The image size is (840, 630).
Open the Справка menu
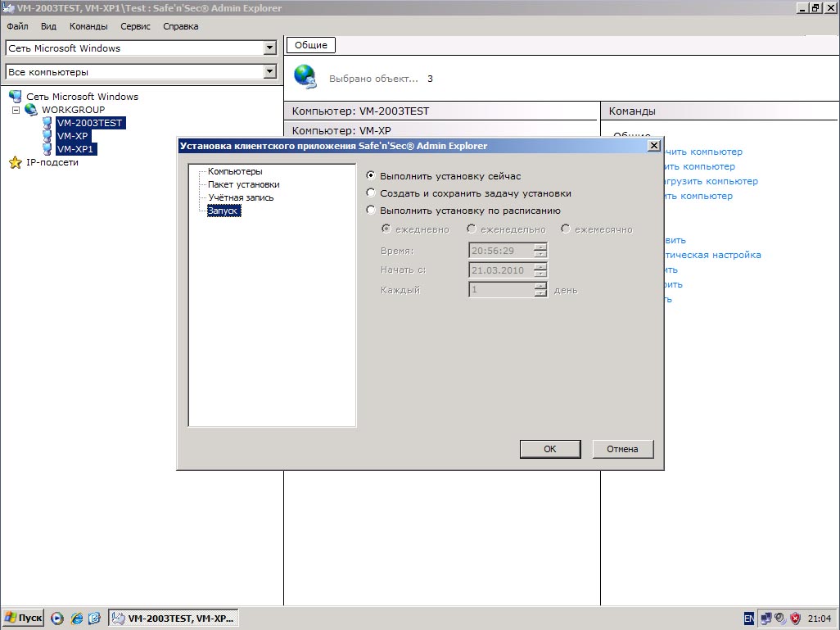click(181, 26)
